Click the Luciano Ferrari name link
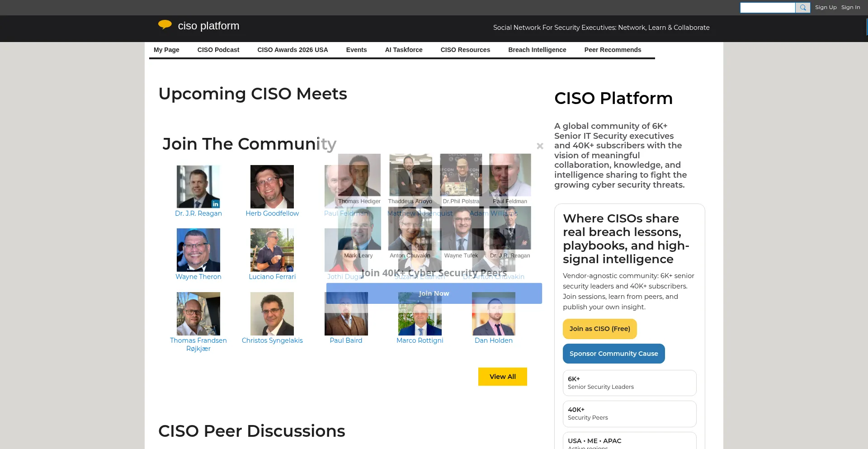The image size is (868, 449). pos(272,277)
